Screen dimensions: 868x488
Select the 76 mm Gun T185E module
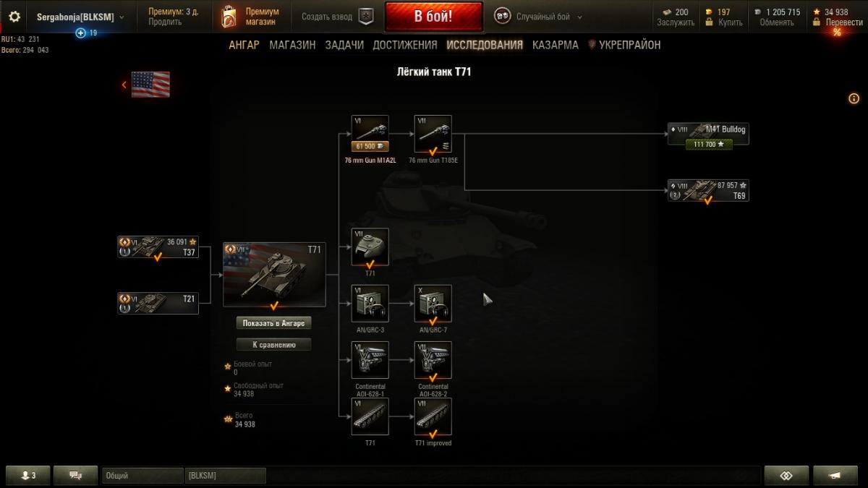[x=433, y=134]
